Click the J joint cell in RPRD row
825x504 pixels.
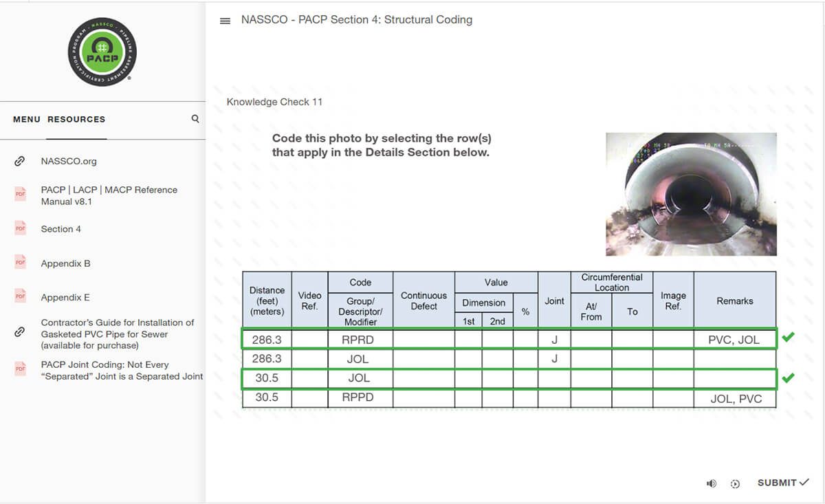(x=554, y=339)
